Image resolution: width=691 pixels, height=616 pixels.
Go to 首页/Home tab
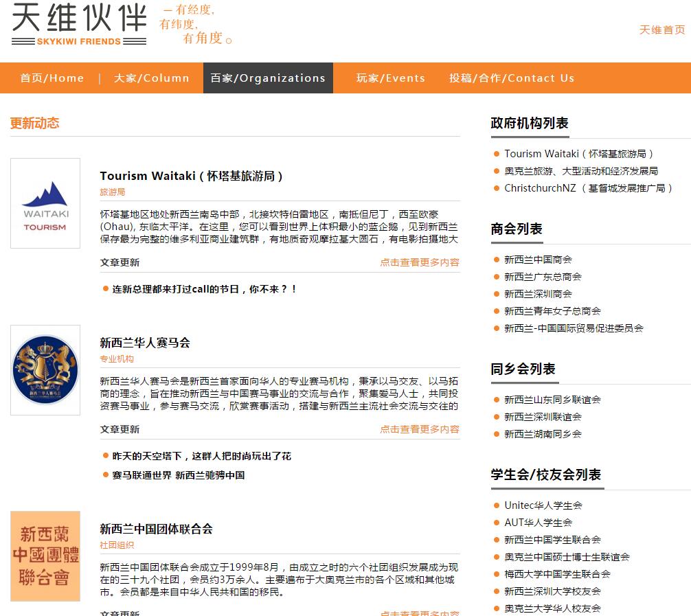[52, 78]
